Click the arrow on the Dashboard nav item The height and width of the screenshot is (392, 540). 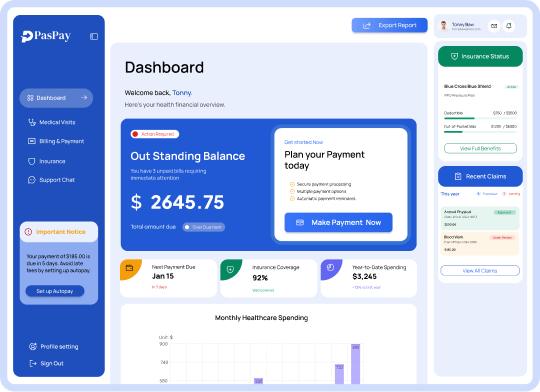[x=84, y=98]
